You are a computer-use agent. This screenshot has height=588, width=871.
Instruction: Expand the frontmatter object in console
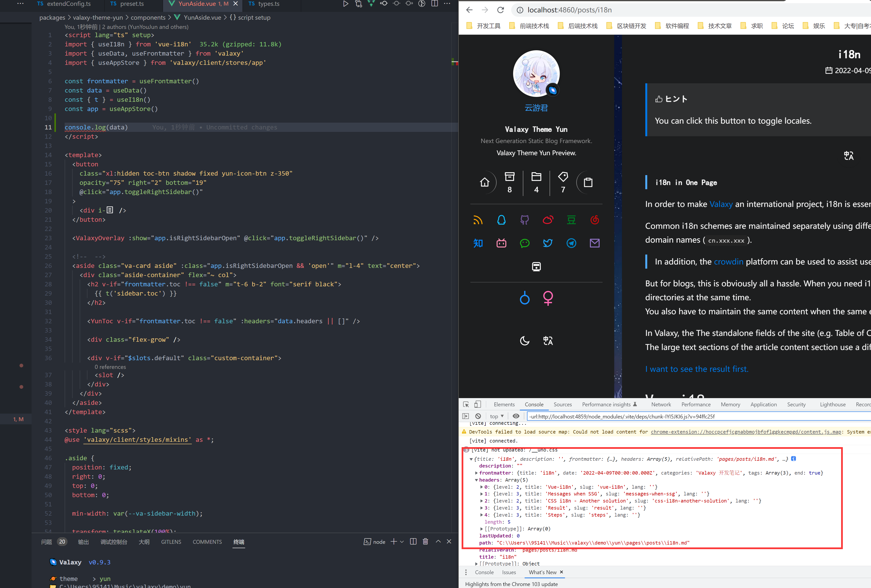click(476, 473)
